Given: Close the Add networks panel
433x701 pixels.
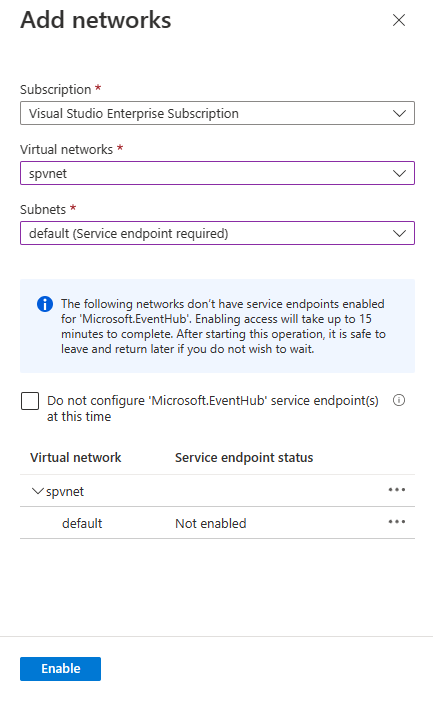Looking at the screenshot, I should (x=399, y=20).
